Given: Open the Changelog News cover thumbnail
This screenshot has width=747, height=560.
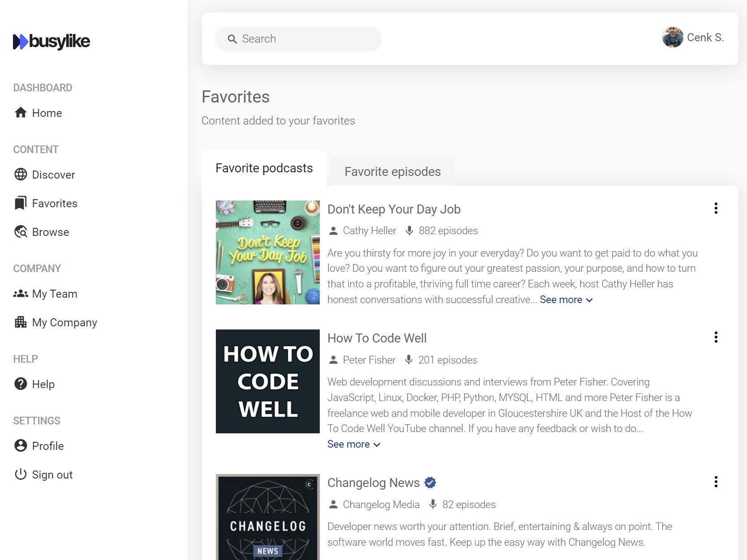Looking at the screenshot, I should tap(267, 517).
